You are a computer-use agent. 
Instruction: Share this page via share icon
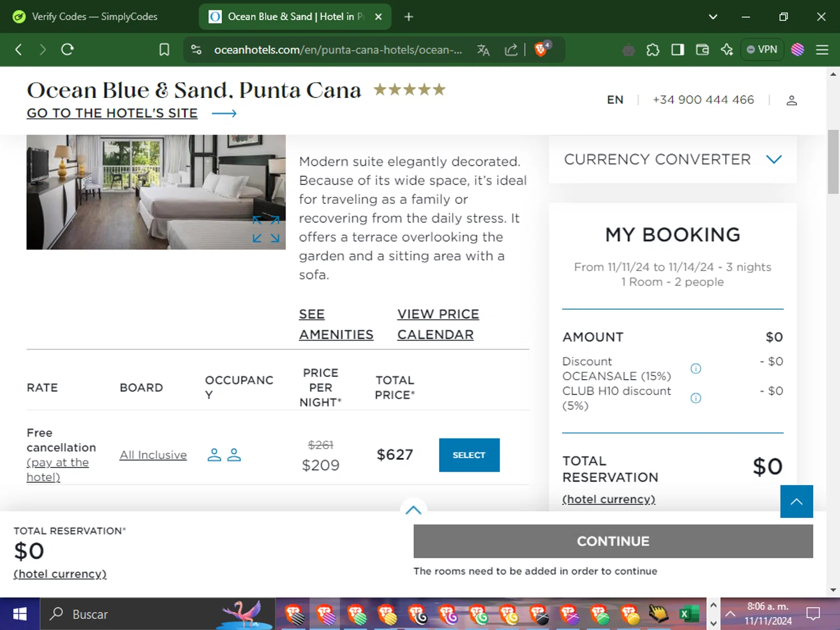click(511, 50)
